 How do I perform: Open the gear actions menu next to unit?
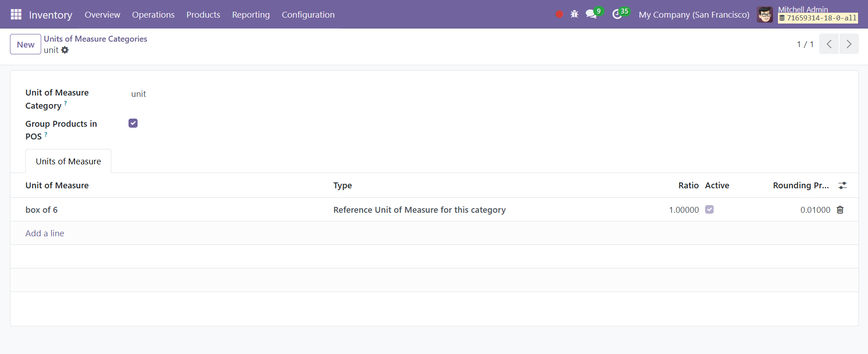pos(65,50)
